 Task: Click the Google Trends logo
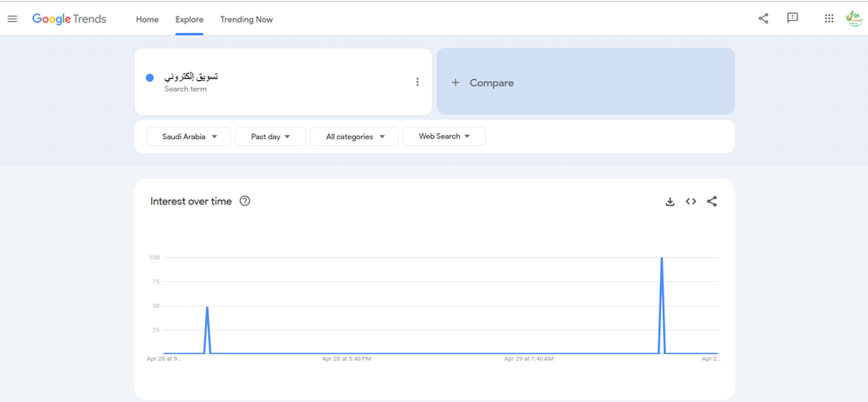(x=70, y=19)
